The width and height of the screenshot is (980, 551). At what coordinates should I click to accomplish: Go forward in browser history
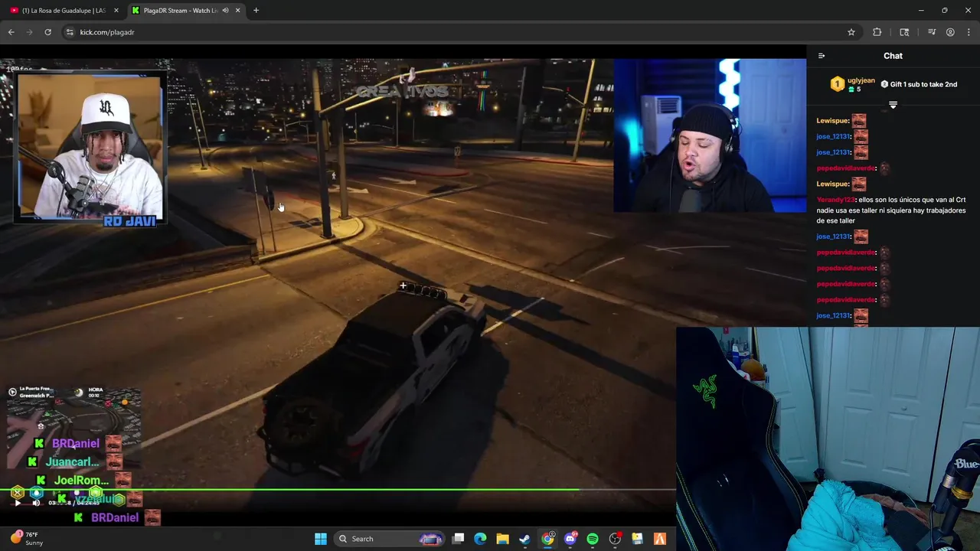click(29, 32)
